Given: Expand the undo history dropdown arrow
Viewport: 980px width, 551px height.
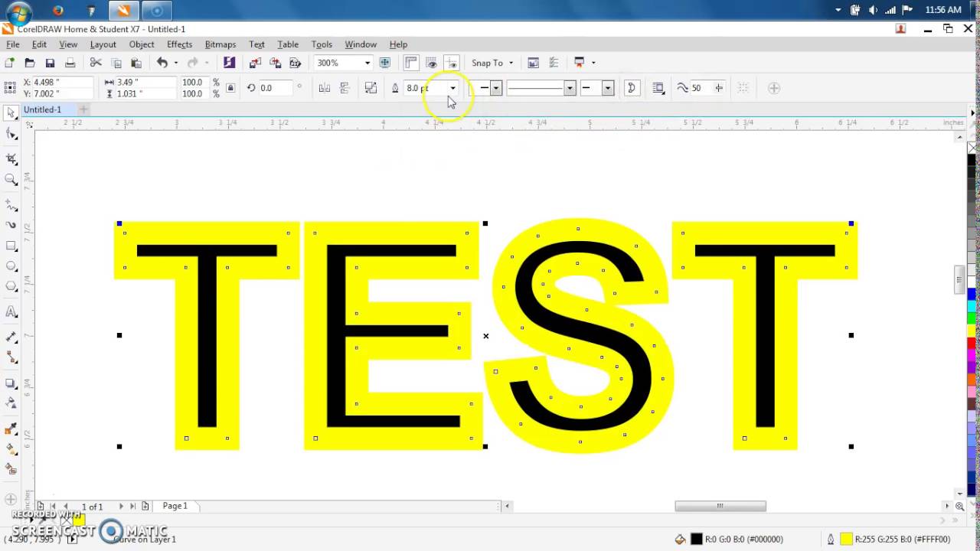Looking at the screenshot, I should 175,63.
